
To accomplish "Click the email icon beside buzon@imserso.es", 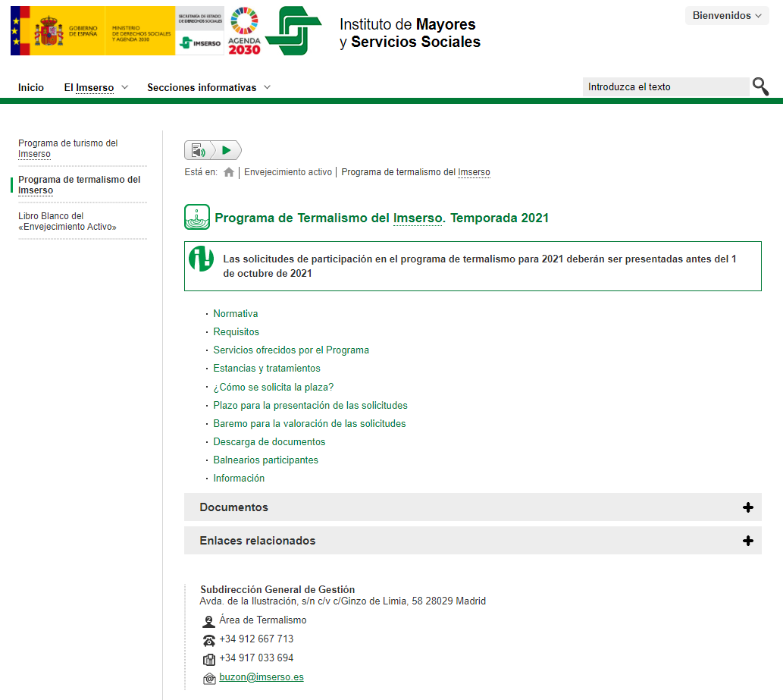I will 208,678.
